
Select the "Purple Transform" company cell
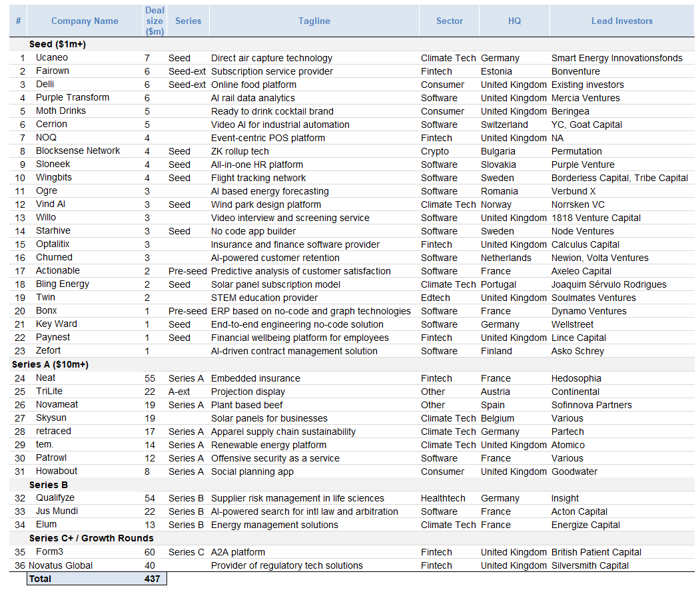73,98
